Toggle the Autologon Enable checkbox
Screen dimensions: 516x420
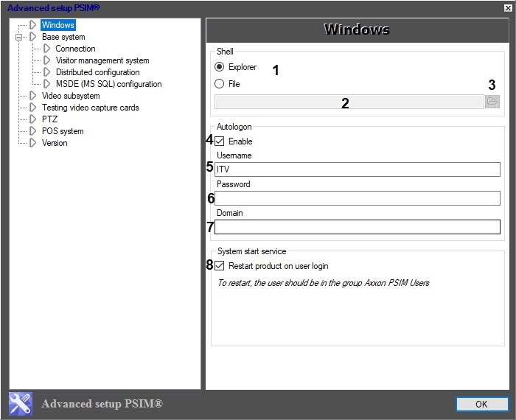click(220, 141)
